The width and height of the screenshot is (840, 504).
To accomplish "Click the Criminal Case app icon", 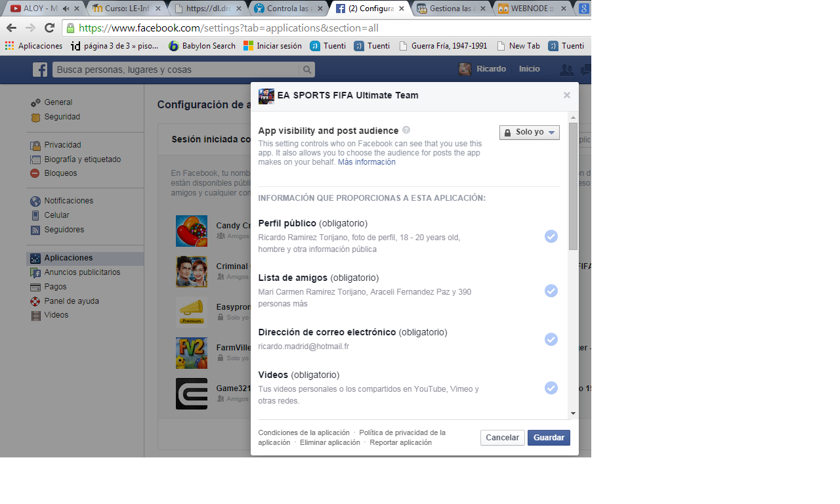I will pyautogui.click(x=192, y=272).
